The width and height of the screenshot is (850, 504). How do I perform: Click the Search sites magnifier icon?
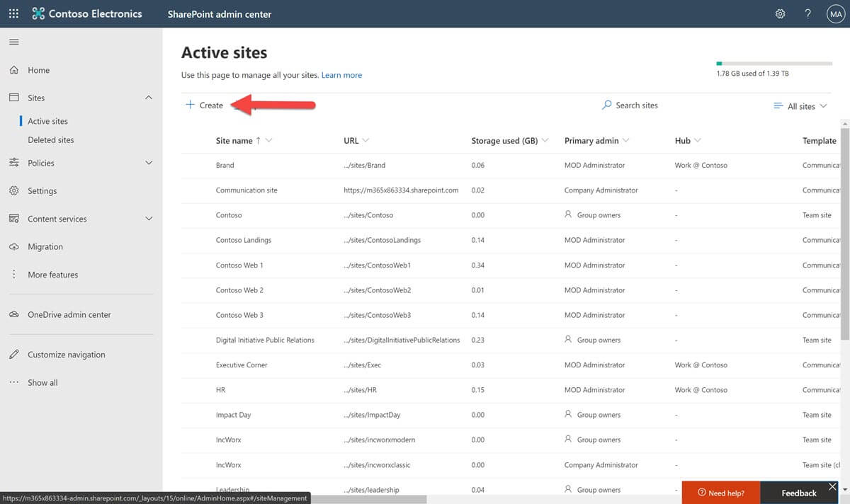tap(606, 105)
